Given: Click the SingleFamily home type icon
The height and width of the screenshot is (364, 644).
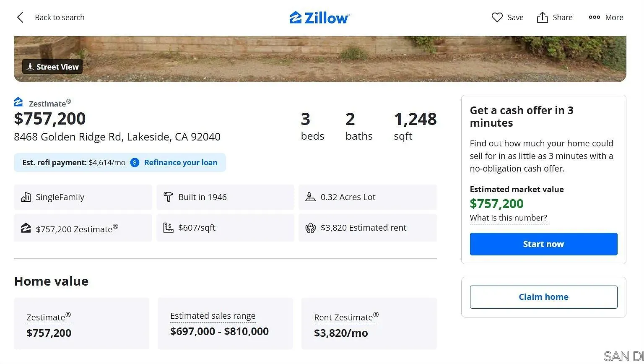Looking at the screenshot, I should click(x=26, y=197).
